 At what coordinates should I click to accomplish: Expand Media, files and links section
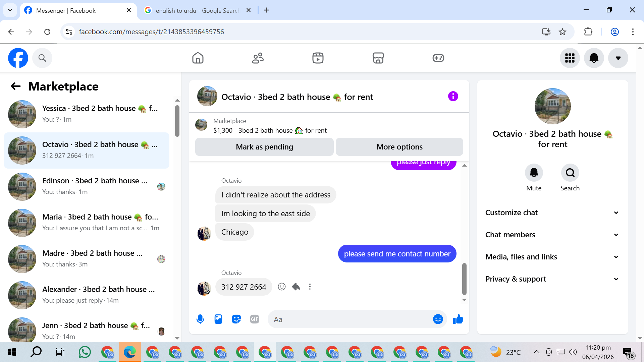(552, 257)
